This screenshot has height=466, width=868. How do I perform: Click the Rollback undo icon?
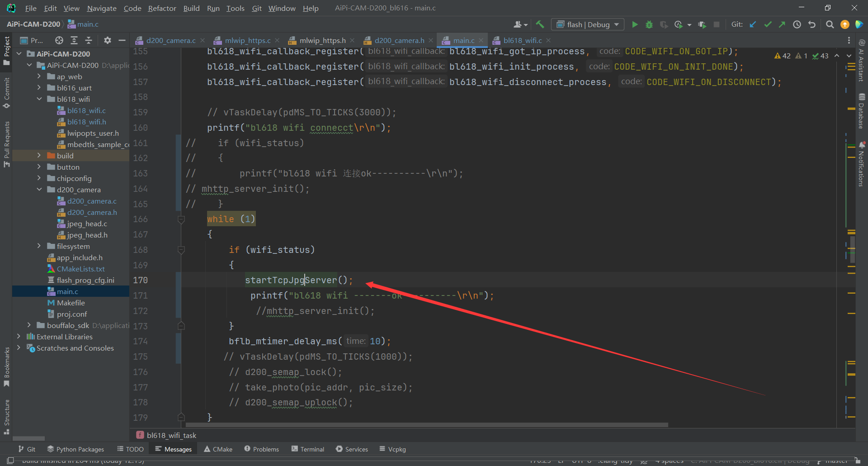(x=812, y=24)
